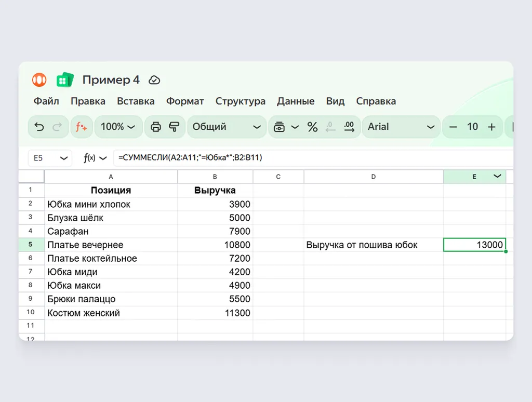Viewport: 532px width, 402px height.
Task: Activate the format painter tool
Action: [x=174, y=127]
